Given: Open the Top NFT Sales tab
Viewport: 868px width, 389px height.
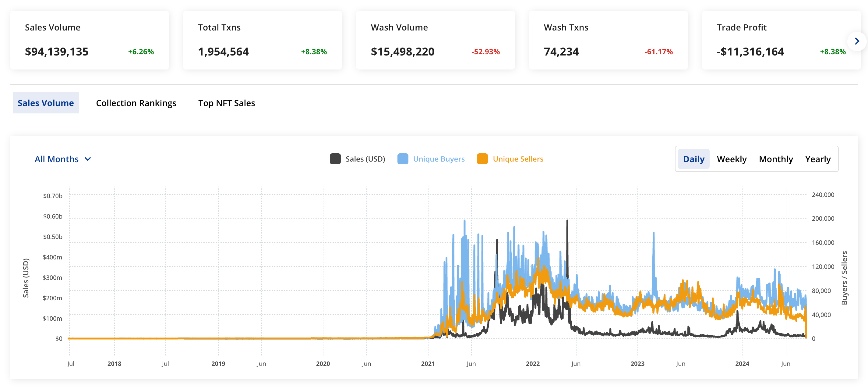Looking at the screenshot, I should [226, 103].
